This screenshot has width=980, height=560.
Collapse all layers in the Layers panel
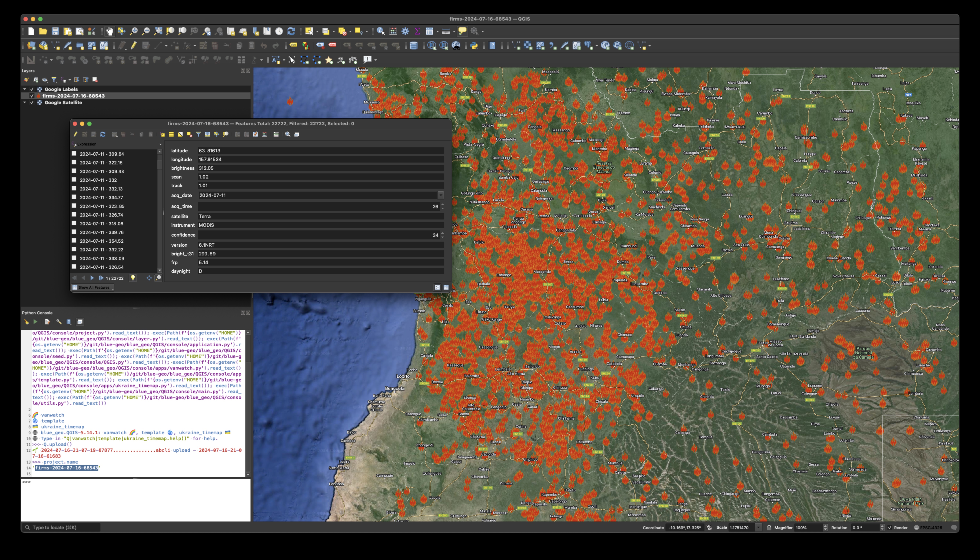click(x=86, y=80)
